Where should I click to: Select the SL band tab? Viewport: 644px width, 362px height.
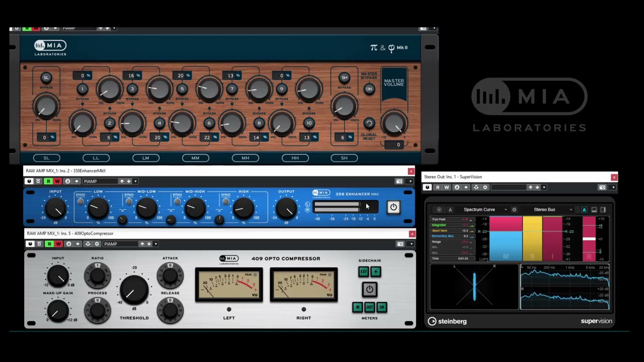46,158
